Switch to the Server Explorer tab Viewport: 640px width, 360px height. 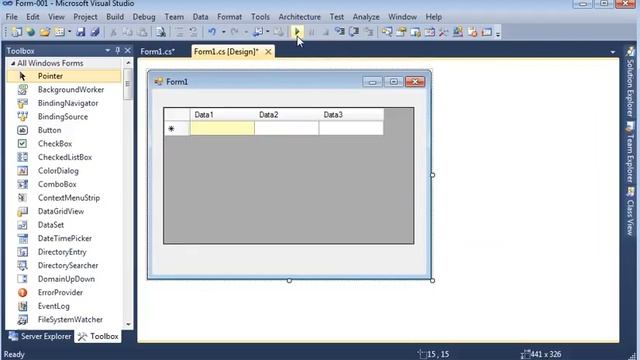click(x=40, y=336)
